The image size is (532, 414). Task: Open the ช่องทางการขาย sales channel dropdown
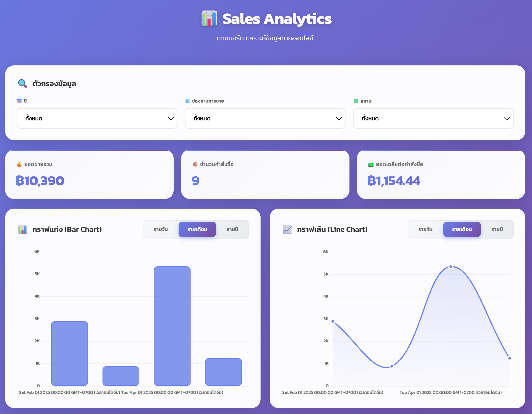[265, 118]
